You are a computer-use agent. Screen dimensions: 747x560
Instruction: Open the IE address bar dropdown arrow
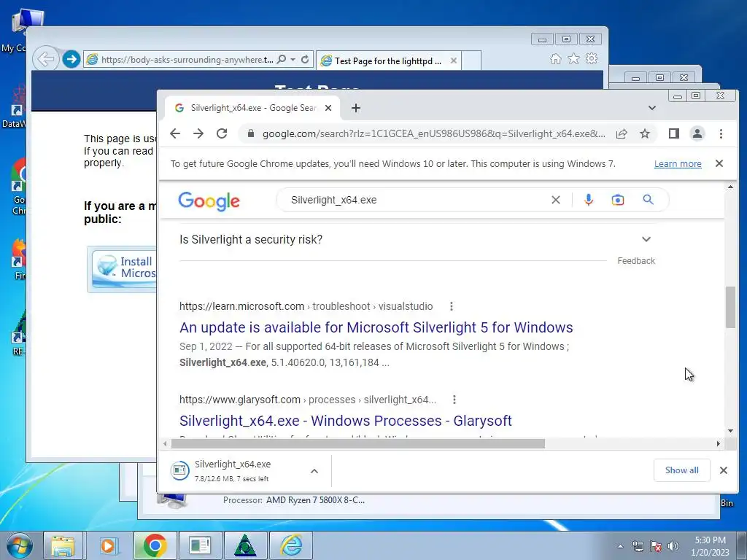(x=293, y=60)
